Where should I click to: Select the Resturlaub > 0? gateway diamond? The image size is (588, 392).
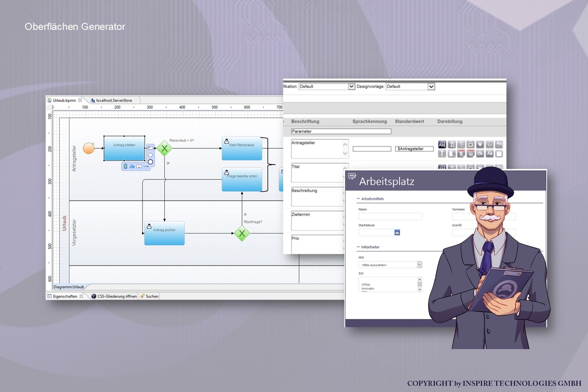click(165, 148)
